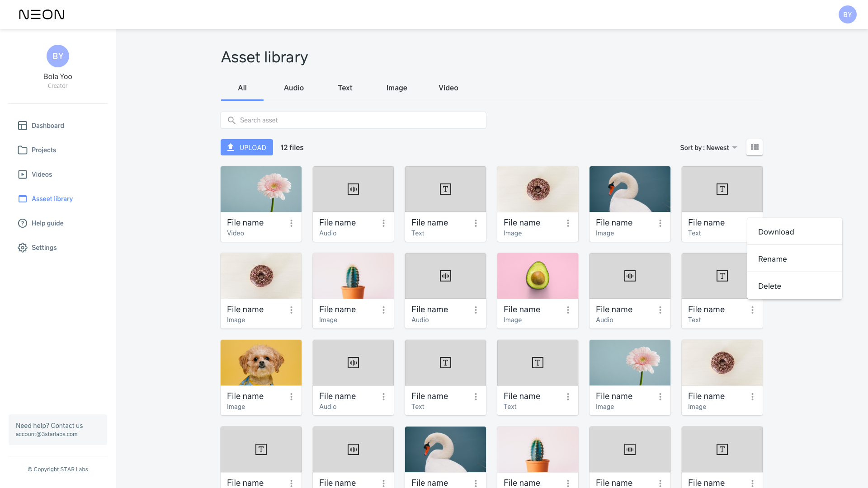Open three-dot menu on avocado image card
The image size is (868, 488).
click(568, 310)
